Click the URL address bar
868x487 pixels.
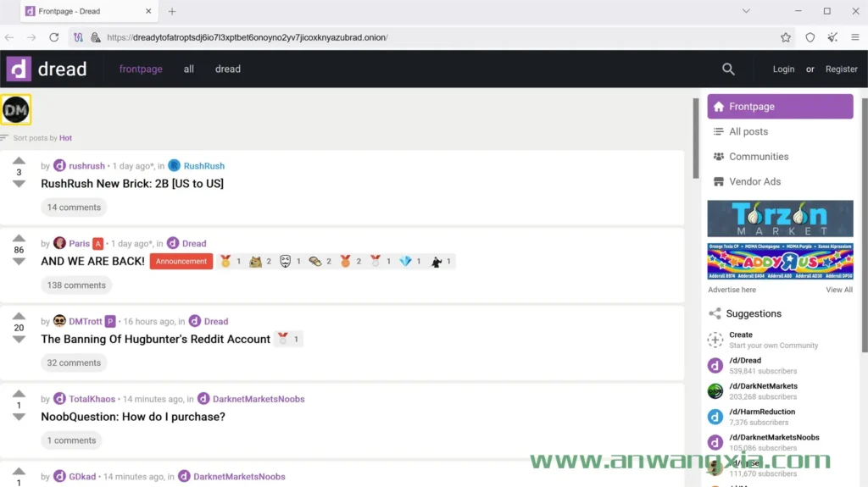point(424,37)
